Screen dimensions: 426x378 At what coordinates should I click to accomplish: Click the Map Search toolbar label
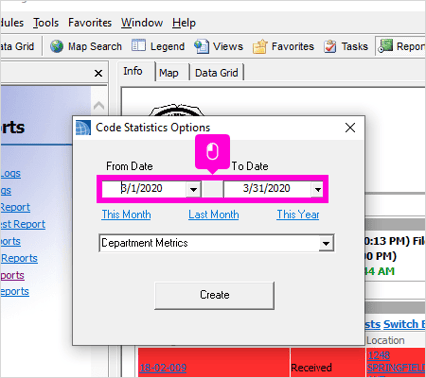95,46
